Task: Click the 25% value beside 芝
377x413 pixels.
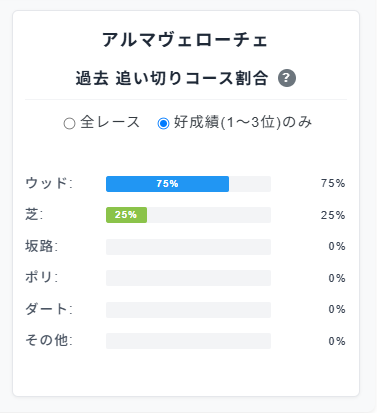Action: click(333, 215)
